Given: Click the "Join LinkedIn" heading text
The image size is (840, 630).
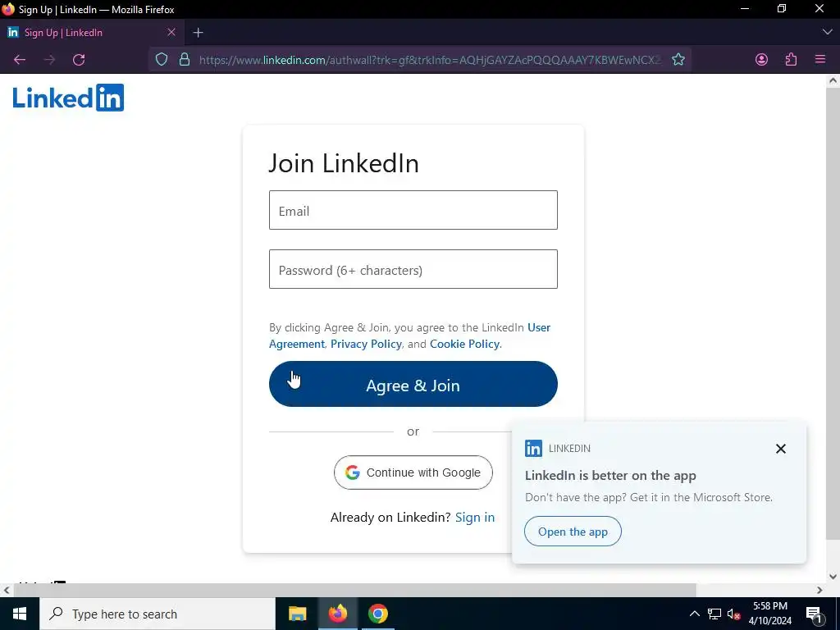Looking at the screenshot, I should (344, 163).
